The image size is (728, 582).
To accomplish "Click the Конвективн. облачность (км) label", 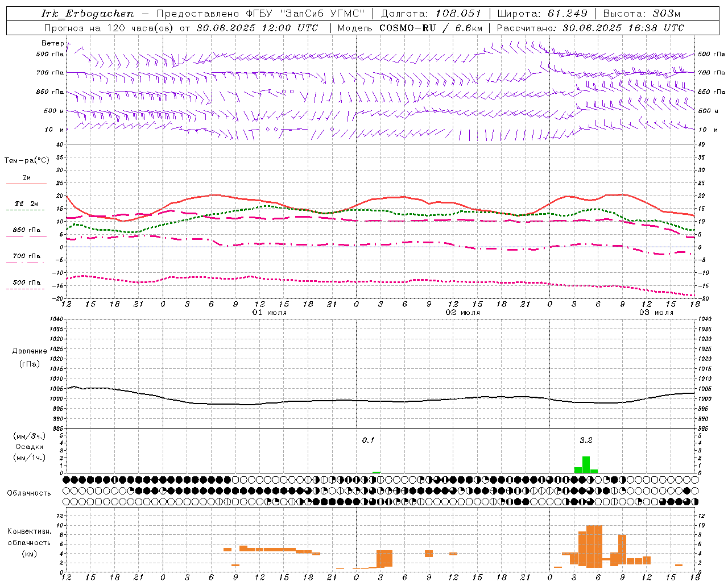I will coord(29,542).
